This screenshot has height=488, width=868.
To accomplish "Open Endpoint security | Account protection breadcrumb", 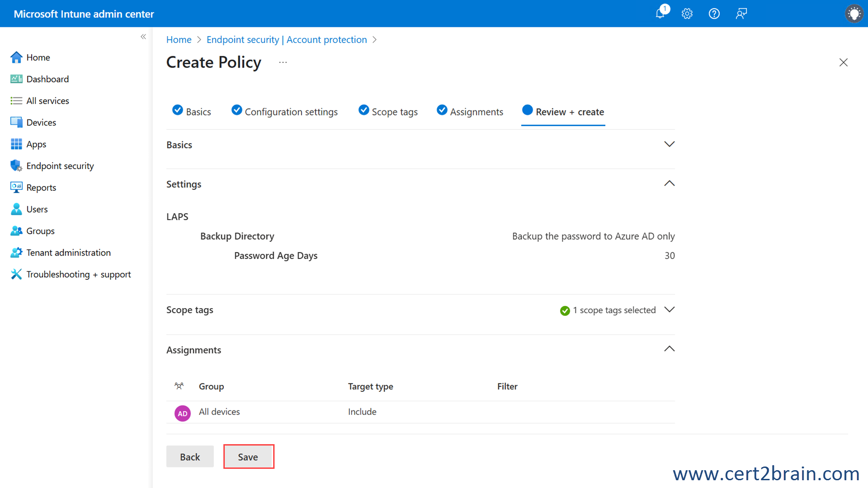I will coord(287,40).
